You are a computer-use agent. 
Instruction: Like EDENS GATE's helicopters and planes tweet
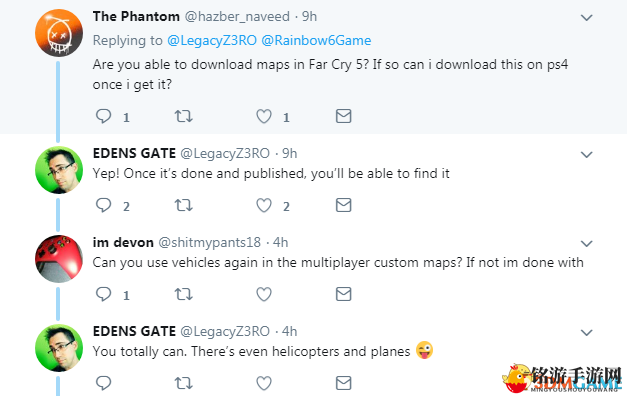pyautogui.click(x=264, y=383)
